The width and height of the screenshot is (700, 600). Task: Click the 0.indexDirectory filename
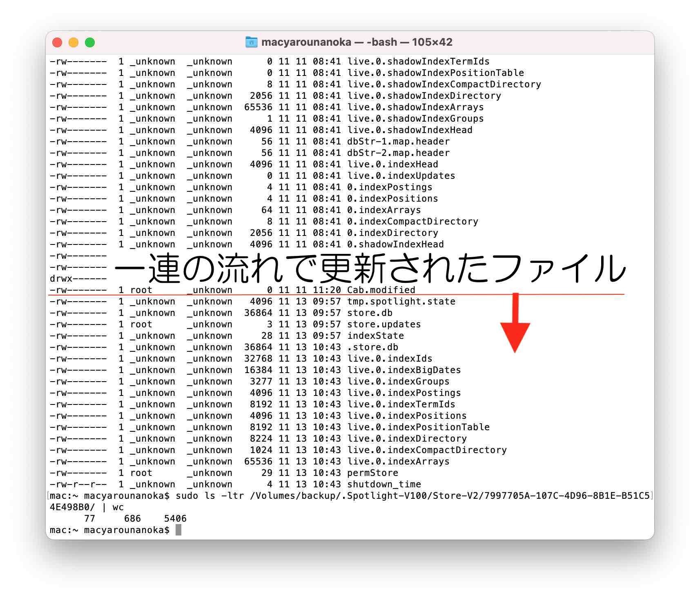392,233
